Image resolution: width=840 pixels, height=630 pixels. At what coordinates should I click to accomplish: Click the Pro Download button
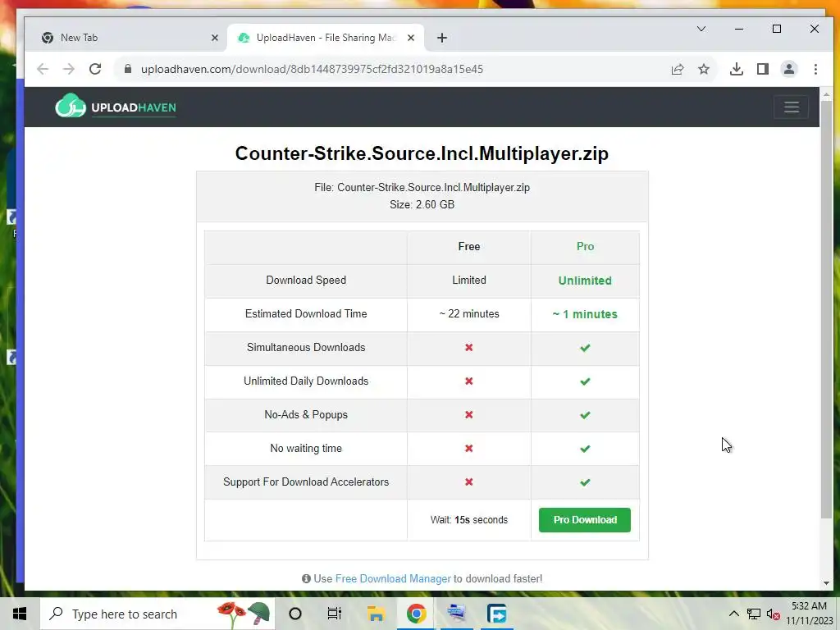[x=584, y=519]
